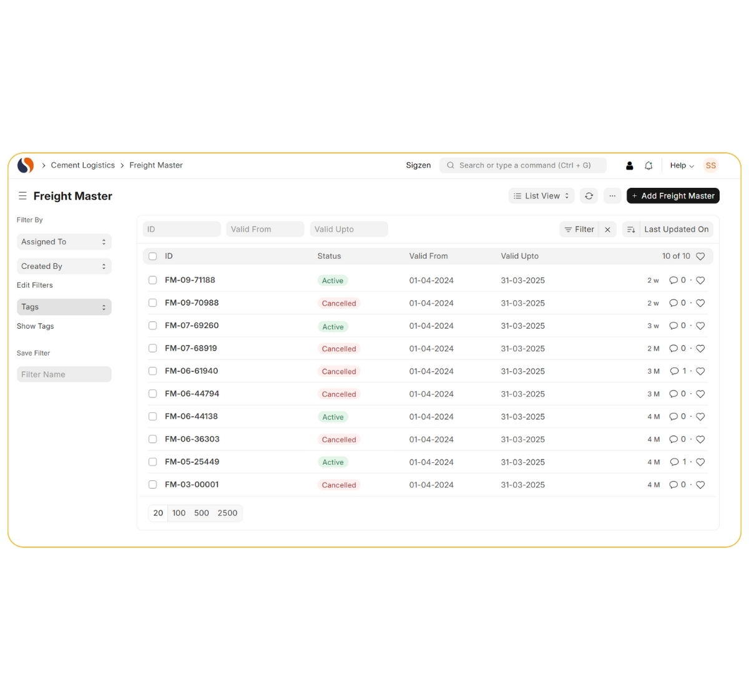
Task: Select the checkbox for FM-09-70988
Action: (x=152, y=303)
